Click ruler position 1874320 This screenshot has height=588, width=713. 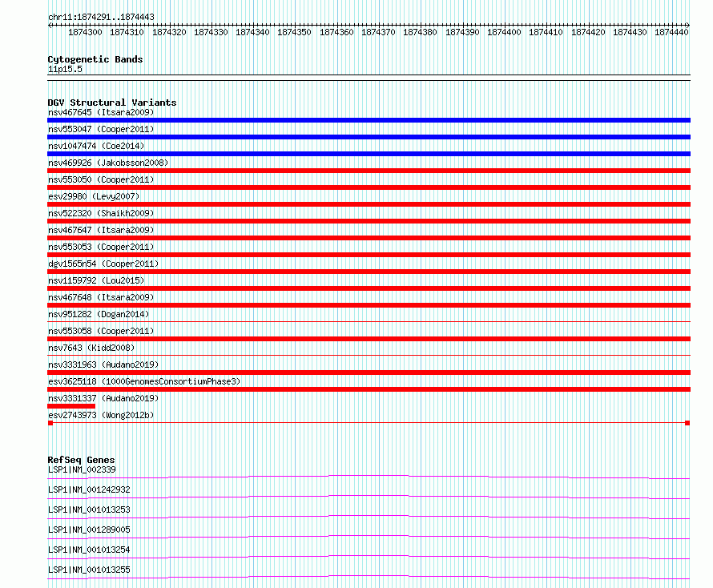[x=169, y=32]
